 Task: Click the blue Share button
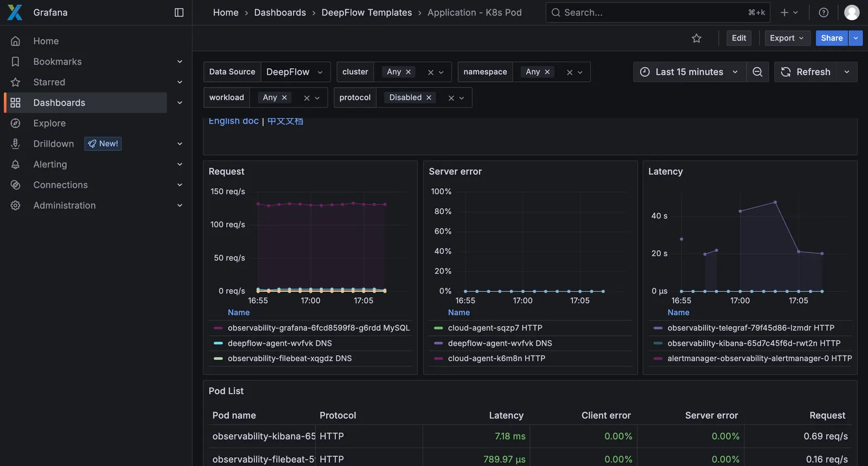click(832, 38)
